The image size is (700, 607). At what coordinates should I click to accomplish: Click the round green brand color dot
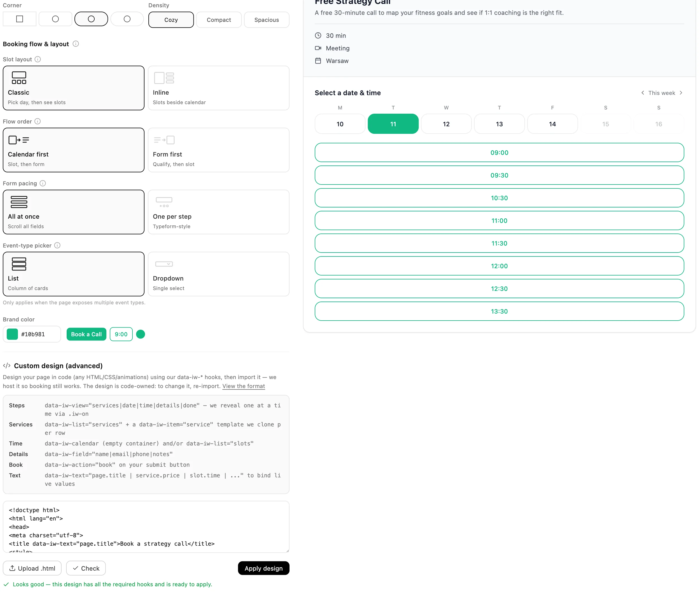141,334
